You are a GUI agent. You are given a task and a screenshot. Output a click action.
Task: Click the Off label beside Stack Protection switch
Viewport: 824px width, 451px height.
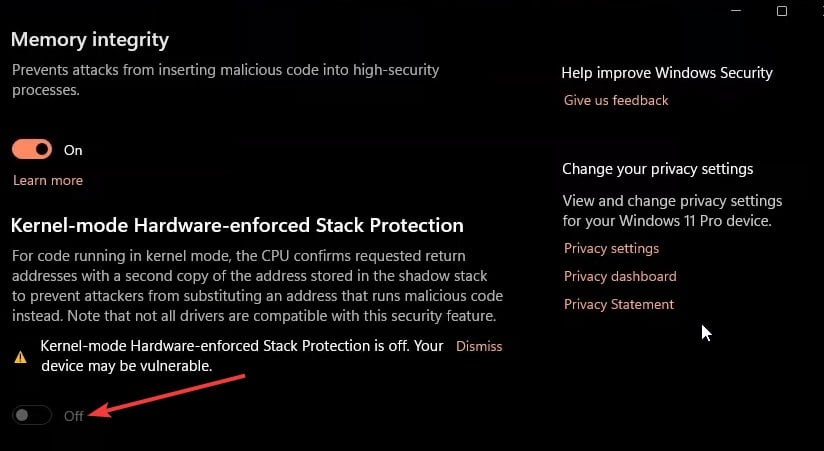coord(74,416)
